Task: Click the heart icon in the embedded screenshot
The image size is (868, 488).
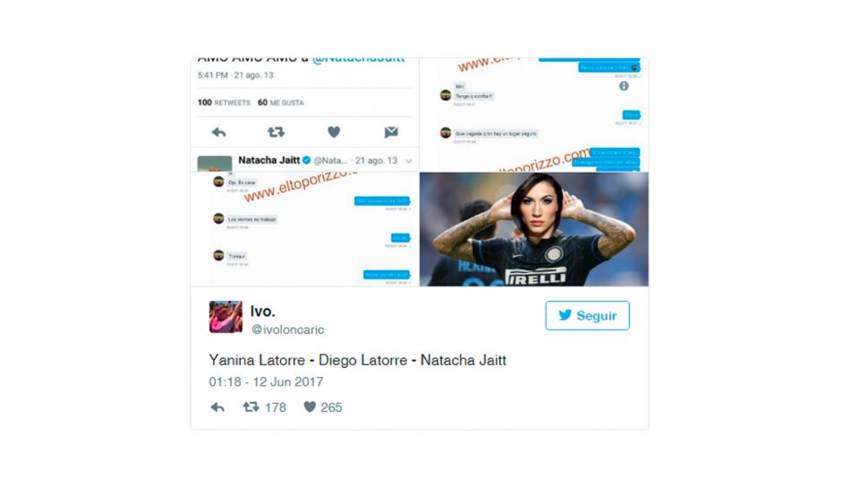Action: pyautogui.click(x=334, y=132)
